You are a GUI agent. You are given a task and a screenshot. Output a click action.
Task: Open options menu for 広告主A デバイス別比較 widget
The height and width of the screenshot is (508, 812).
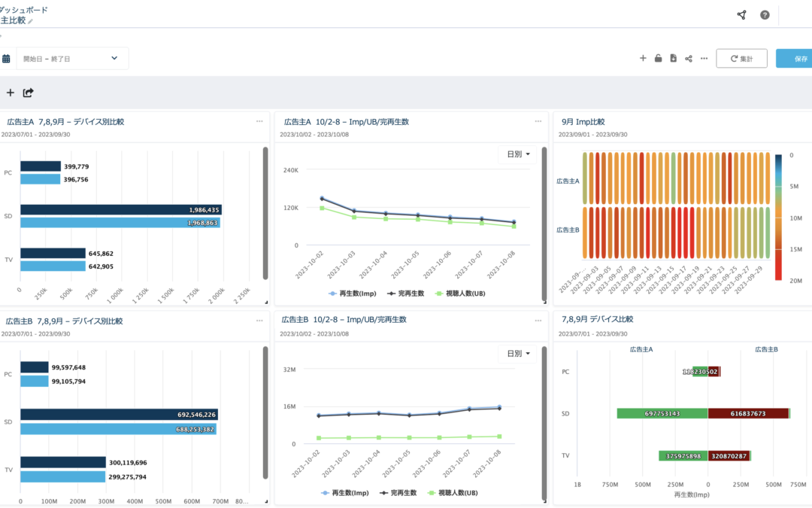(259, 121)
